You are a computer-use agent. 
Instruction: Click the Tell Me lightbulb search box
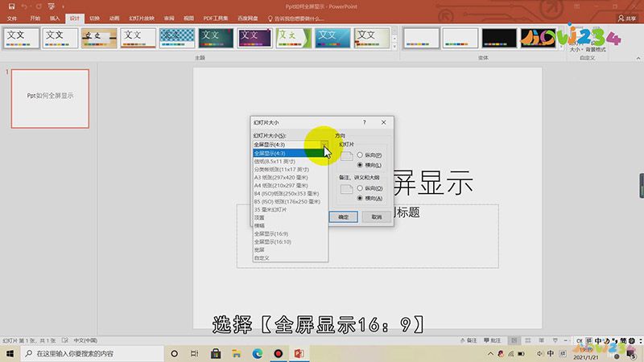[295, 19]
